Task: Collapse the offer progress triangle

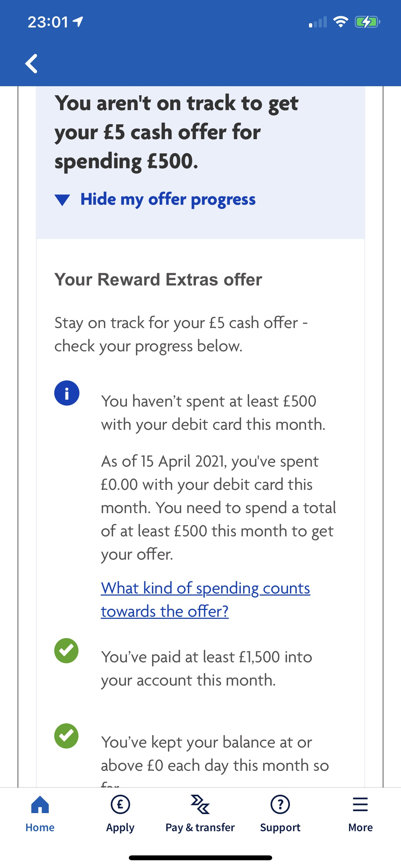Action: click(x=62, y=200)
